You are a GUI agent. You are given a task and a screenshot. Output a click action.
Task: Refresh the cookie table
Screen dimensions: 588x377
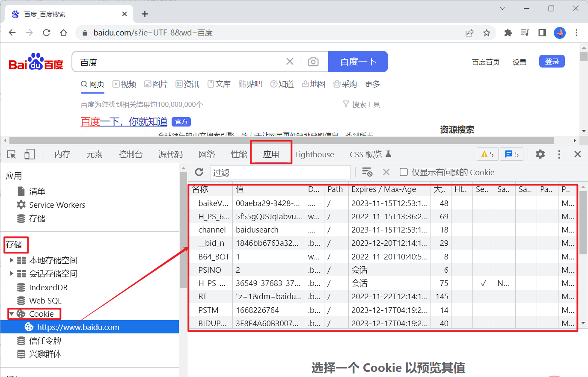click(x=199, y=172)
